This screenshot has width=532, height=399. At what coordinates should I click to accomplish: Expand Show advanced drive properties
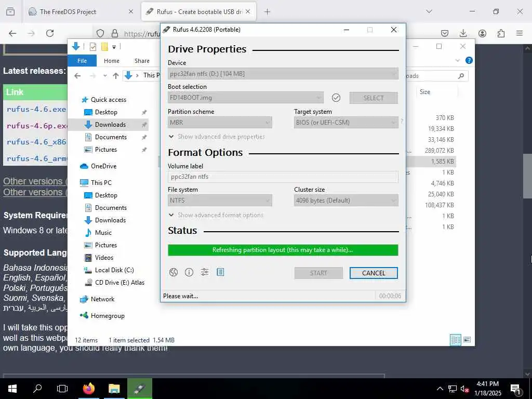(x=217, y=137)
